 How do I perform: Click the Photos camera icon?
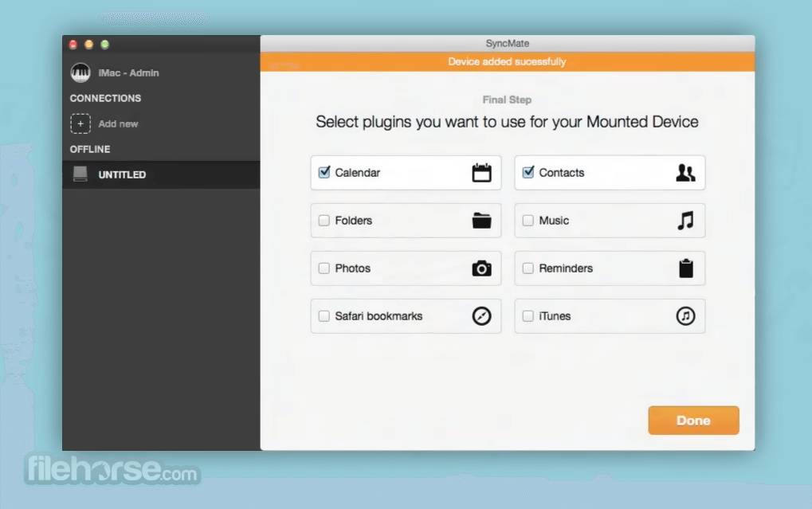point(481,268)
